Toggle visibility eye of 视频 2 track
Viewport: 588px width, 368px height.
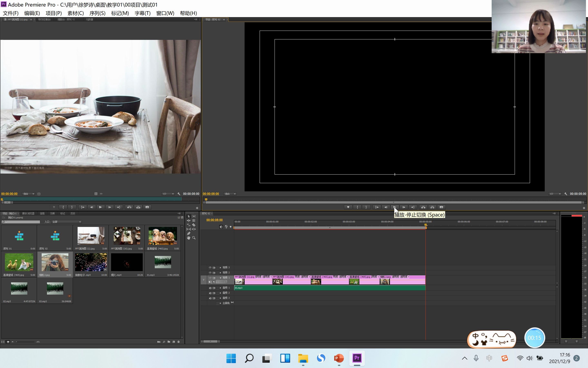[210, 273]
